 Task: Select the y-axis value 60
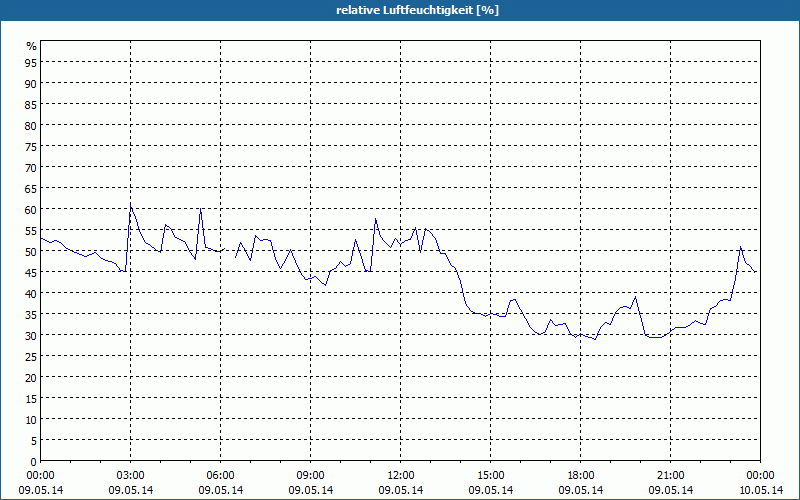31,209
